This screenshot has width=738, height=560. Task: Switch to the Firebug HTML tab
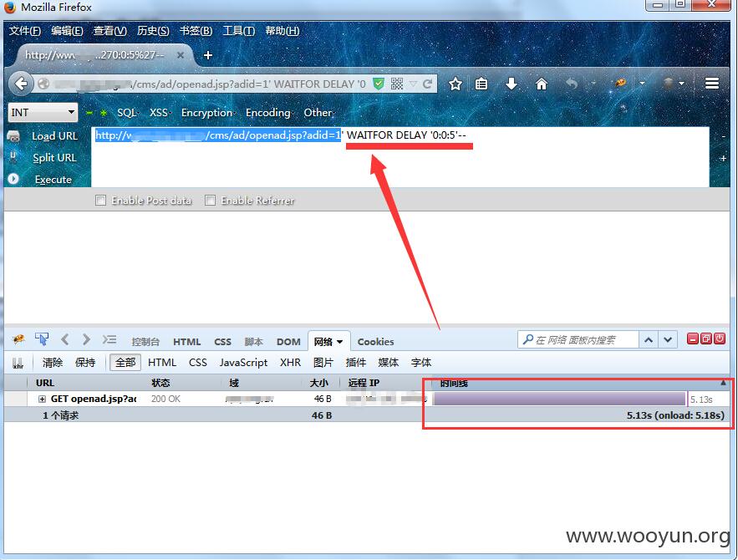click(x=187, y=342)
